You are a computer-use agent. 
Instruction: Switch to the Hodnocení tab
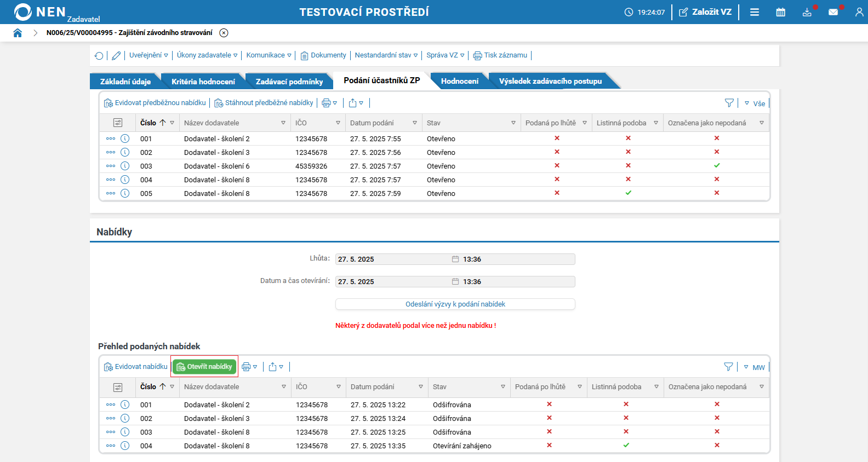pyautogui.click(x=459, y=81)
